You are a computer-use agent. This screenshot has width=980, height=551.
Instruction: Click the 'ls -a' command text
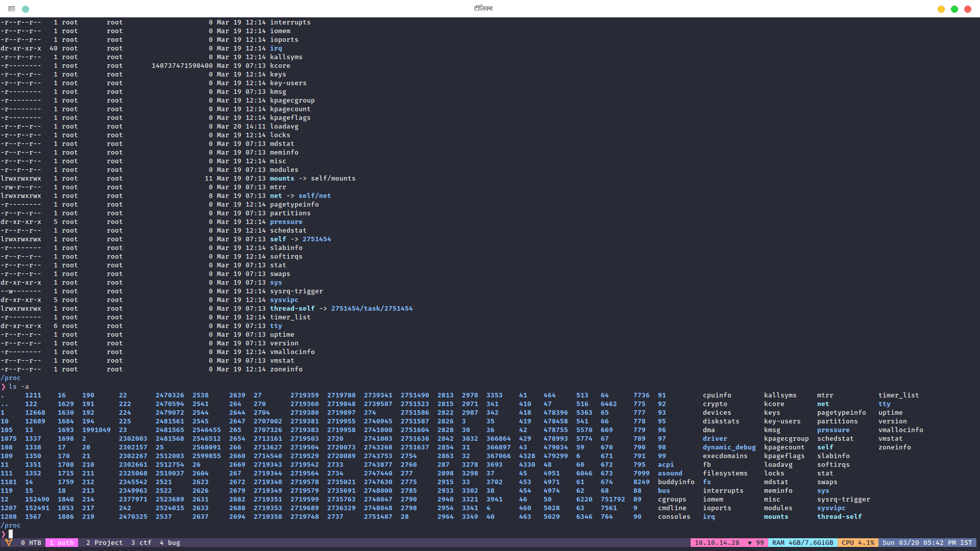pyautogui.click(x=19, y=387)
